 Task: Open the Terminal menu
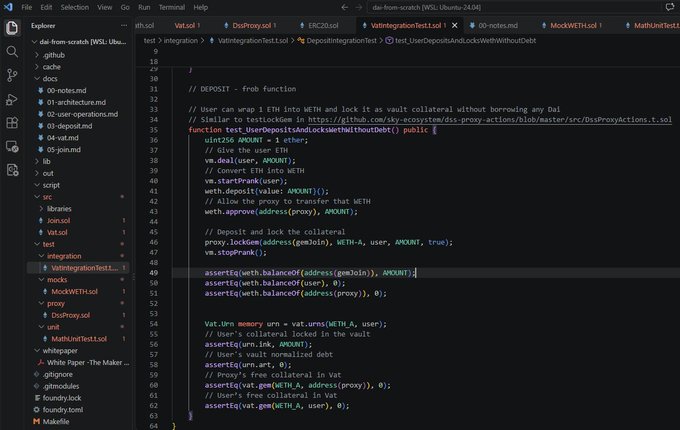[171, 7]
